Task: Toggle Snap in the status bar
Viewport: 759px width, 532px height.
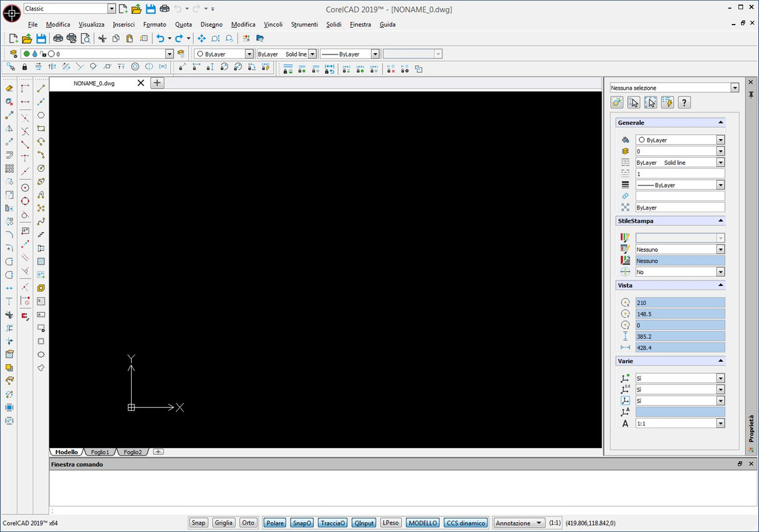Action: coord(198,523)
